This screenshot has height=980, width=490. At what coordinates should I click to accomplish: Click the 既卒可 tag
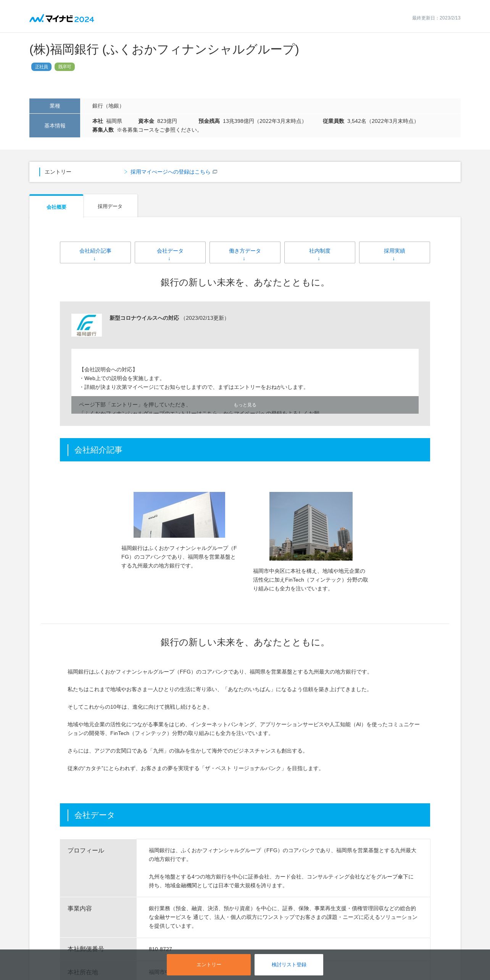(x=64, y=67)
